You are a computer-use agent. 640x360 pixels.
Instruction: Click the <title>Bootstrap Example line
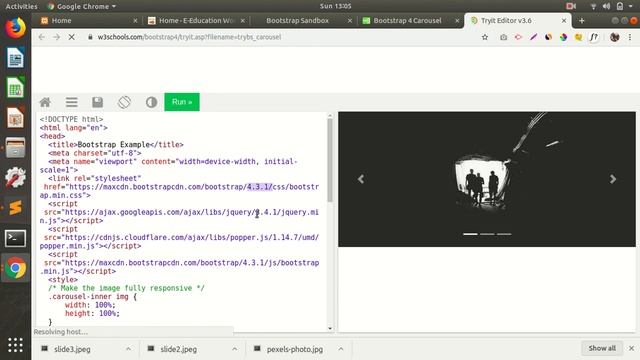click(116, 144)
